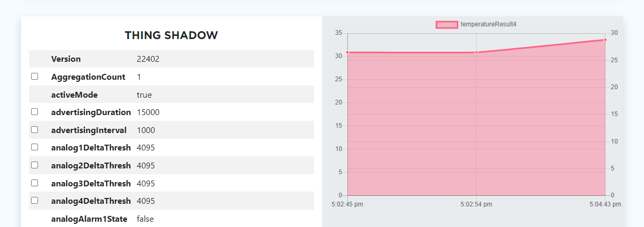The height and width of the screenshot is (227, 644).
Task: Click the THING SHADOW heading
Action: pos(171,35)
